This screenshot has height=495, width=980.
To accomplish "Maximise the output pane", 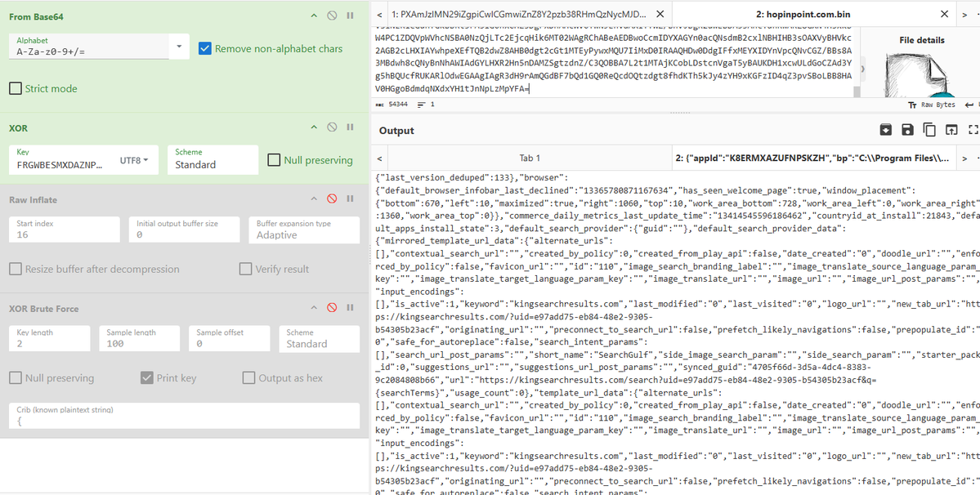I will [x=973, y=129].
